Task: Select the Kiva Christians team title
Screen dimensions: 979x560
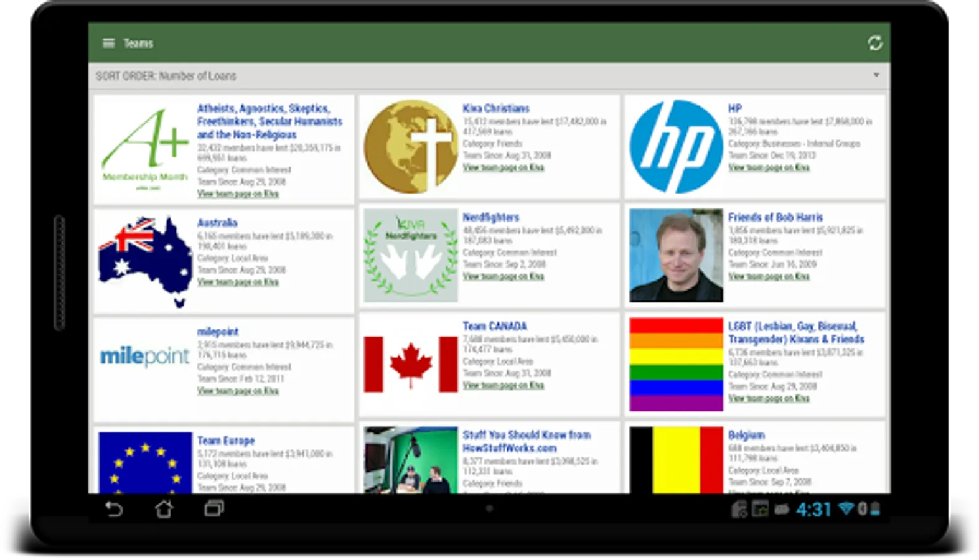Action: (495, 108)
